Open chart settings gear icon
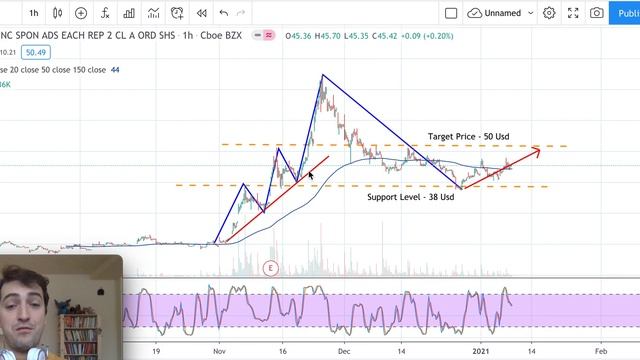Image resolution: width=640 pixels, height=360 pixels. [549, 13]
